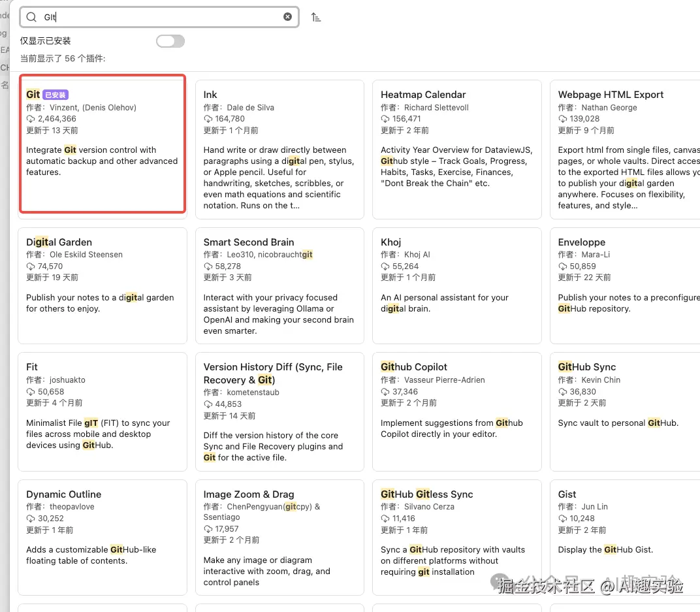700x612 pixels.
Task: Clear the search field with the X icon
Action: coord(287,16)
